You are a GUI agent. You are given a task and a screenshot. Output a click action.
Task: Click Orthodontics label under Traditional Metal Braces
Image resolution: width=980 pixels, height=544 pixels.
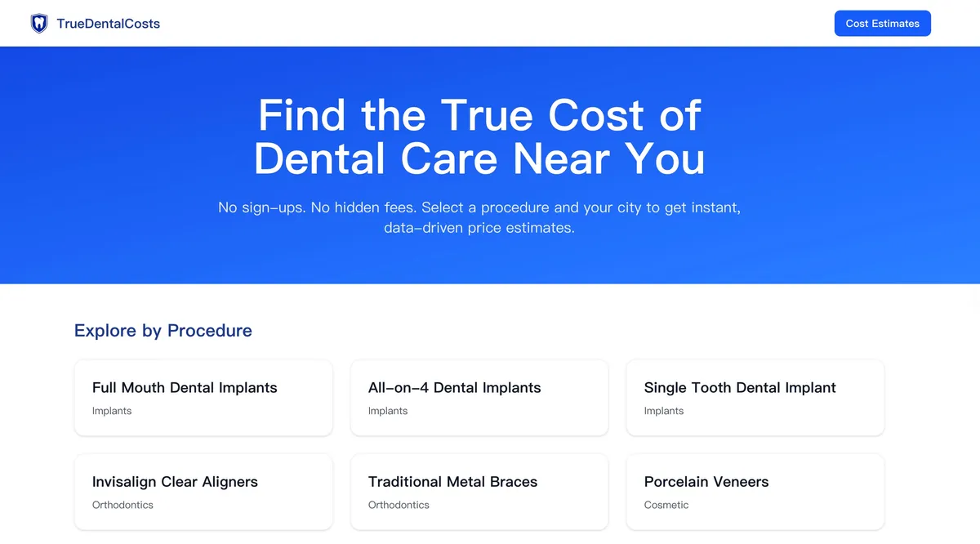(399, 505)
